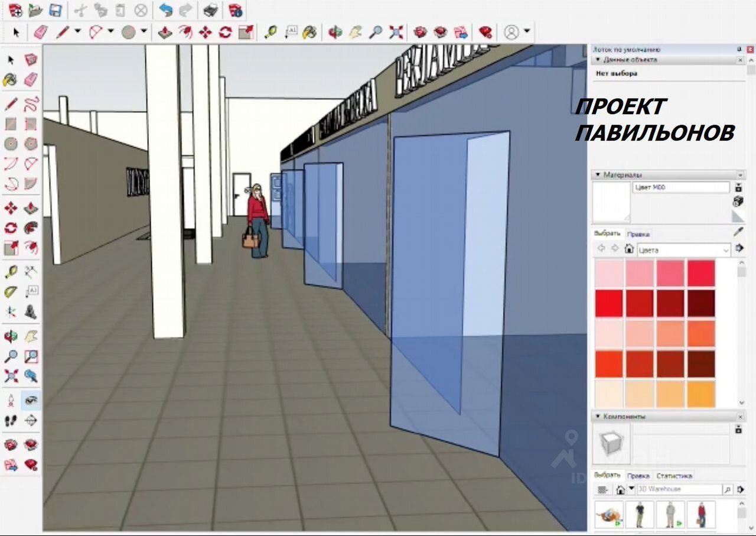Screen dimensions: 756x536
Task: Select the Rectangle tool in left toolbar
Action: pyautogui.click(x=11, y=124)
